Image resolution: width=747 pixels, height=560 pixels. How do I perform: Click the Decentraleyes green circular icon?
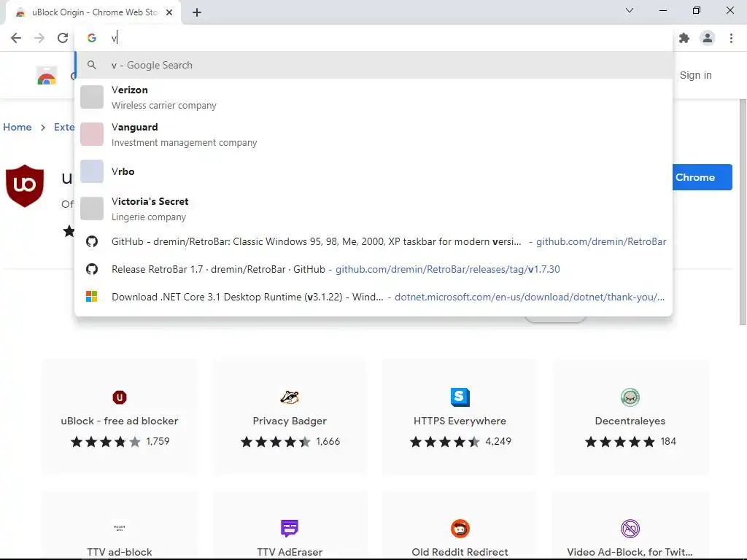click(630, 397)
